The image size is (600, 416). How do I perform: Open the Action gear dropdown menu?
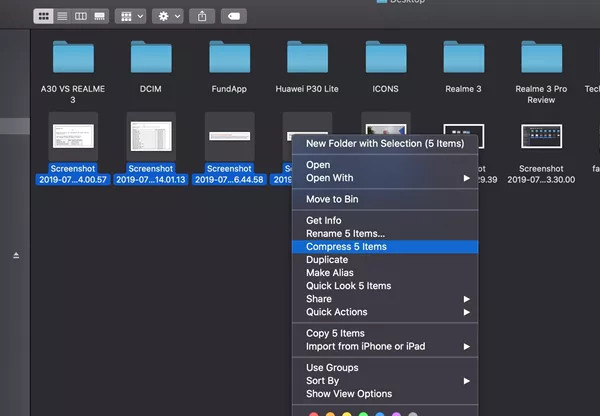pos(167,16)
